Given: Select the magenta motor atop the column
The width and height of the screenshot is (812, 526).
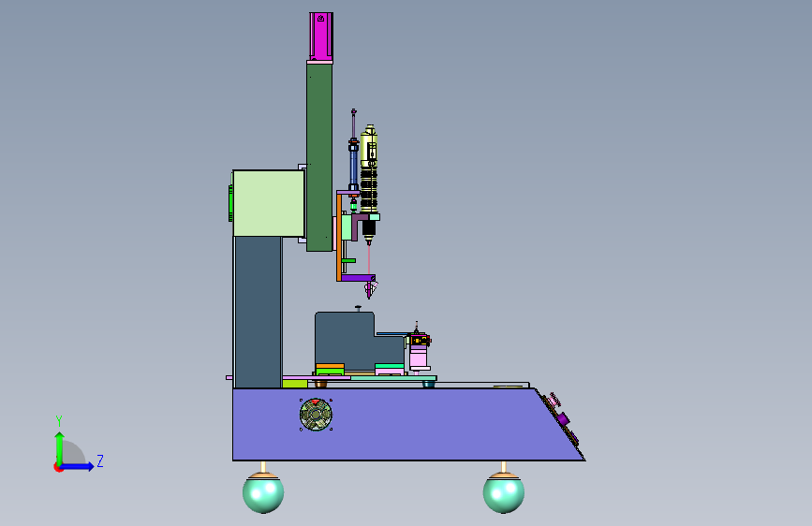Looking at the screenshot, I should (x=321, y=37).
